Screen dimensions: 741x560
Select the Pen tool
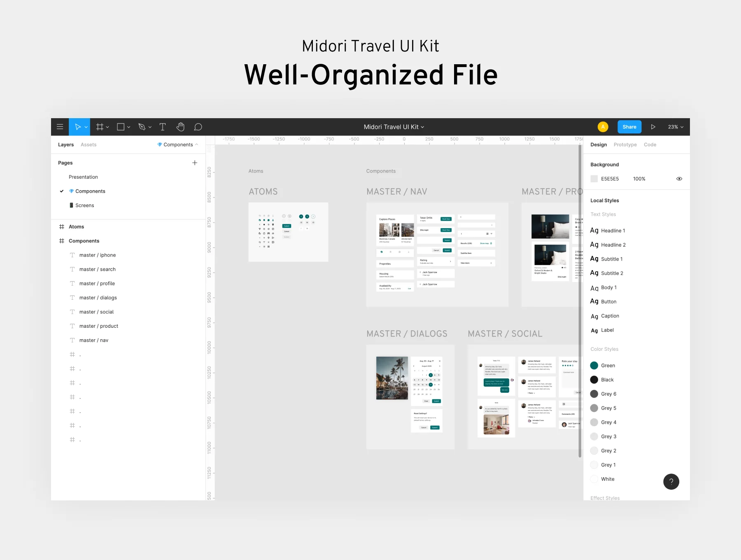[x=142, y=127]
